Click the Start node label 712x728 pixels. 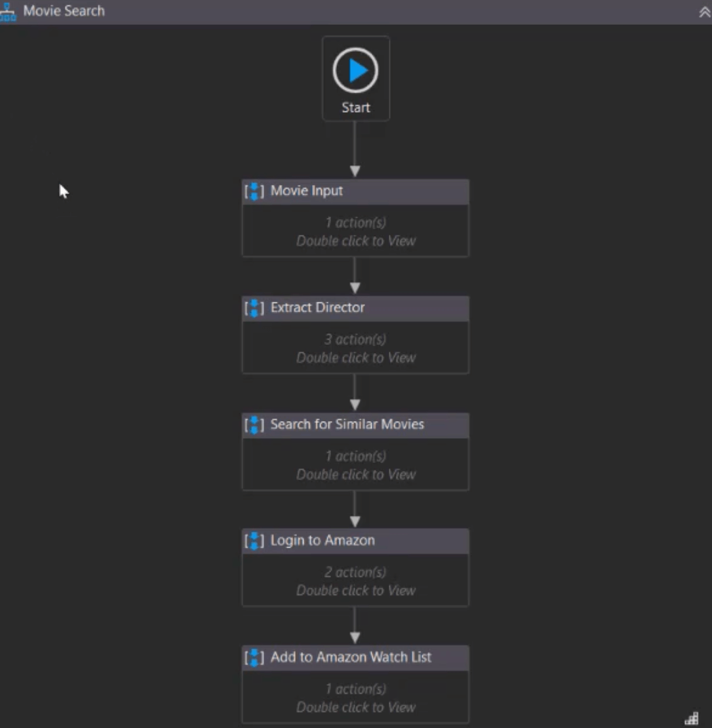click(x=355, y=108)
